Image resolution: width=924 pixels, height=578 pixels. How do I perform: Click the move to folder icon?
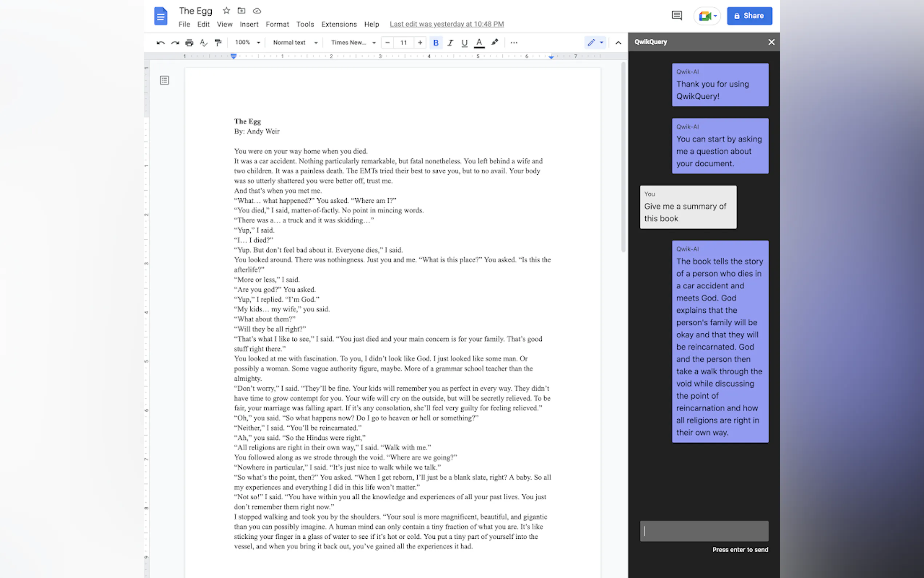pyautogui.click(x=242, y=11)
